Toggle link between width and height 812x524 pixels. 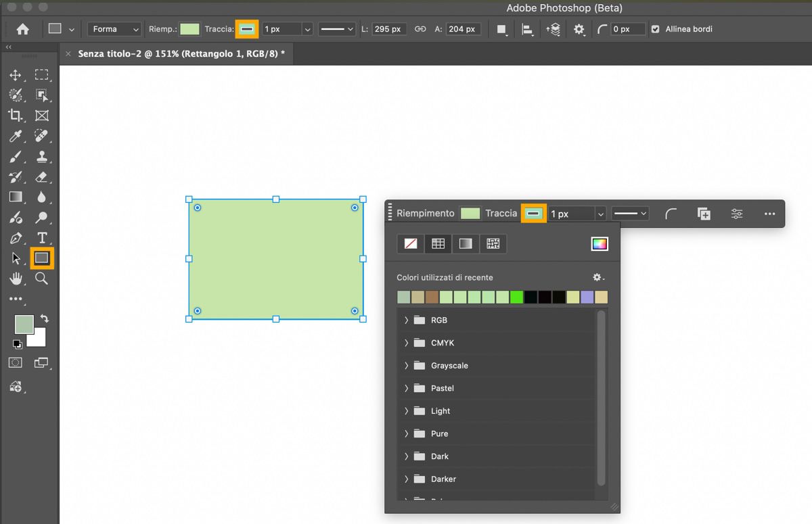(420, 29)
